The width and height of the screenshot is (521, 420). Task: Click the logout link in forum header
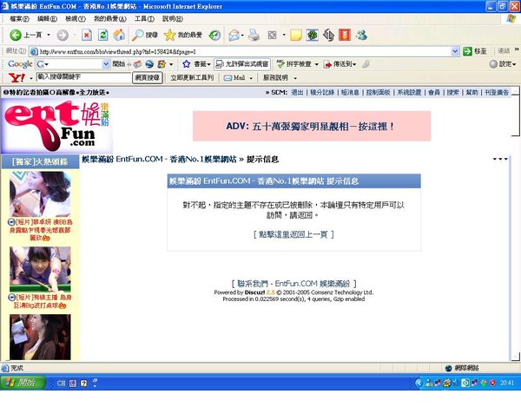(x=297, y=92)
